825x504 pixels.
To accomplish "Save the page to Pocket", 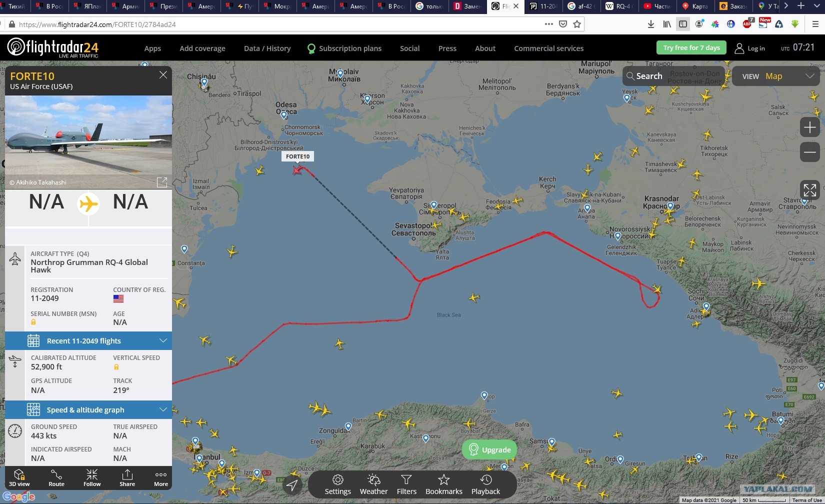I will 563,24.
